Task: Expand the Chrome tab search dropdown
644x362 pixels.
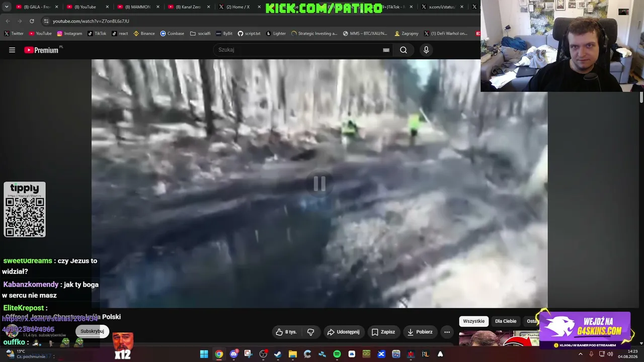Action: tap(7, 7)
